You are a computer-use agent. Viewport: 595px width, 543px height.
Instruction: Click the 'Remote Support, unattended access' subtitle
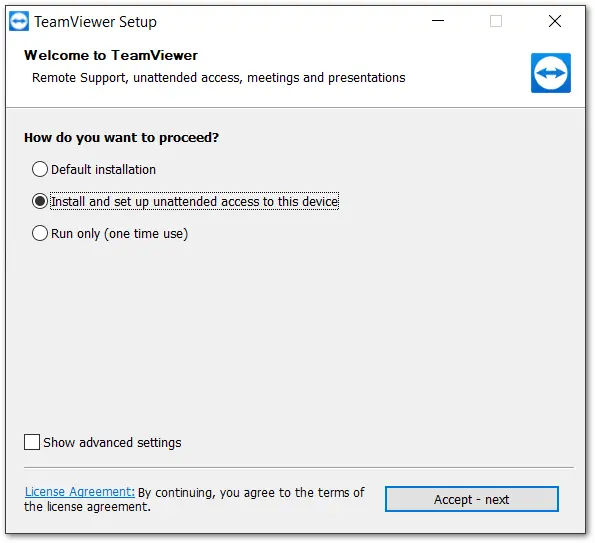(x=219, y=78)
